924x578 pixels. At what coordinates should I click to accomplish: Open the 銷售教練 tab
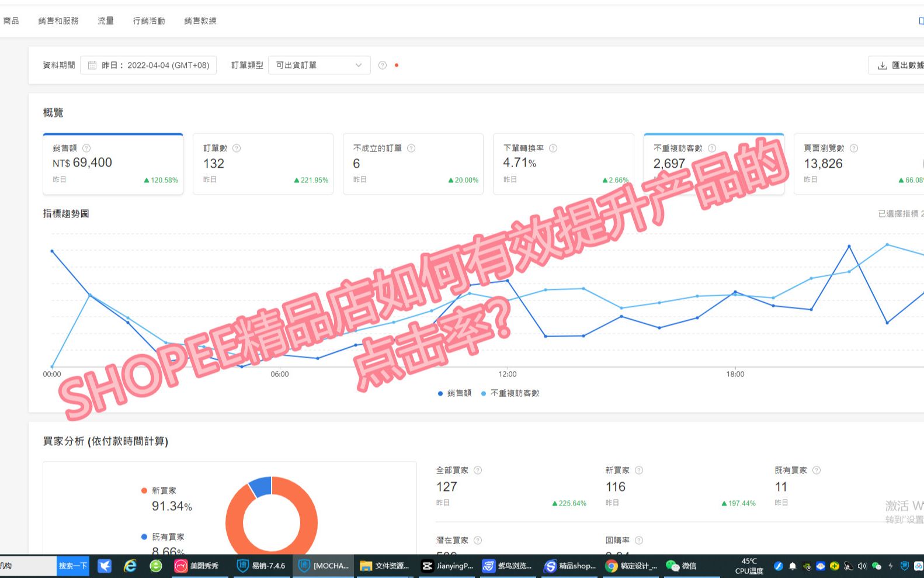point(200,21)
